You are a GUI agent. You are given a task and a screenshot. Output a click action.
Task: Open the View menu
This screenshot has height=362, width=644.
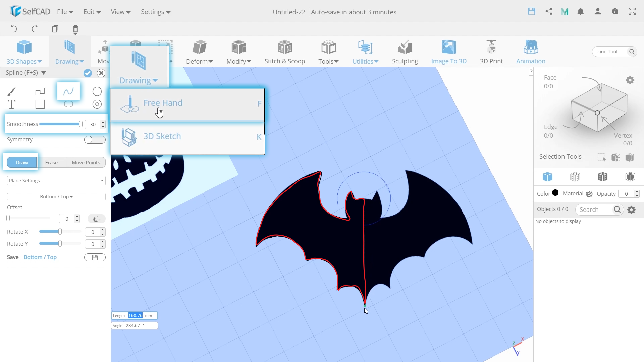pos(120,12)
